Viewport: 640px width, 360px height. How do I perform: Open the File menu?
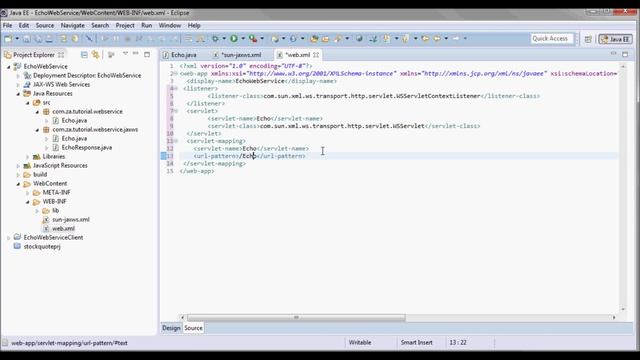click(7, 25)
